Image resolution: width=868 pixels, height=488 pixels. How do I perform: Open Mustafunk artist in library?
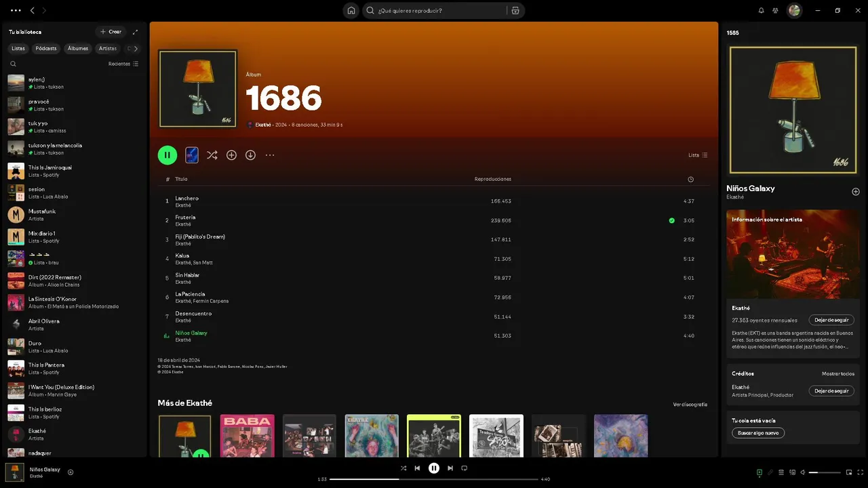(x=75, y=215)
